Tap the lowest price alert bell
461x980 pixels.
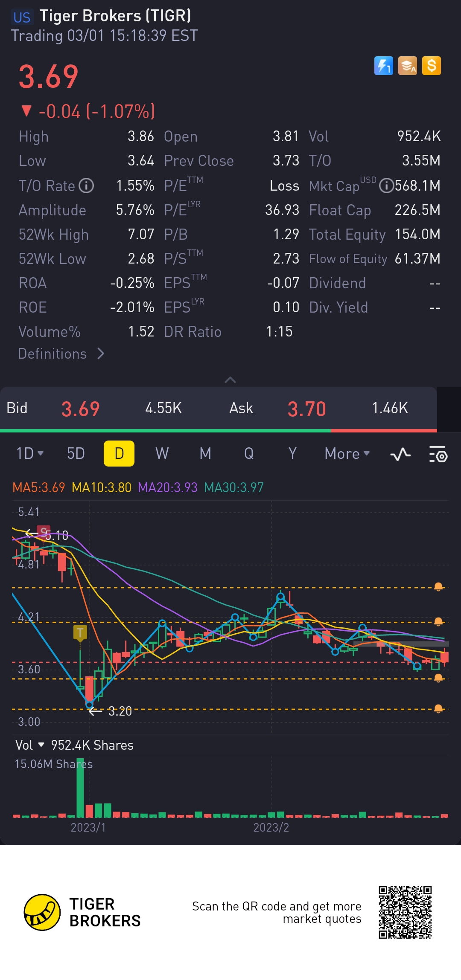coord(438,709)
